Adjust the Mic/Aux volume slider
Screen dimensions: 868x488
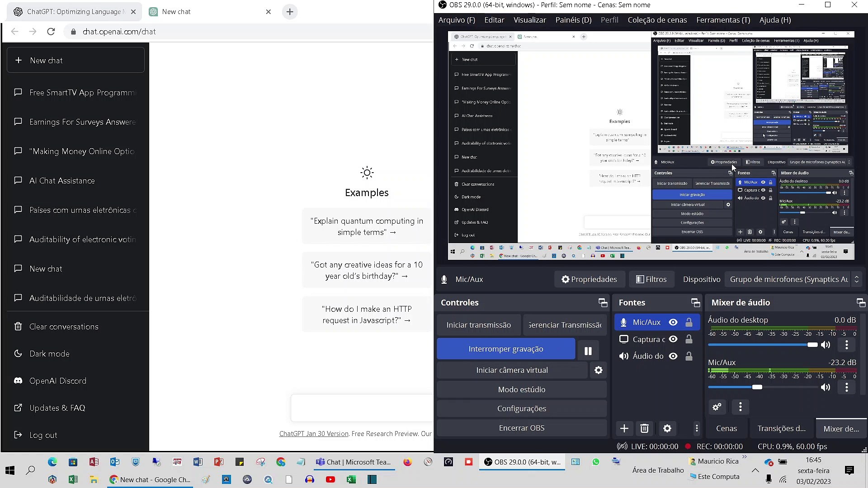click(757, 387)
